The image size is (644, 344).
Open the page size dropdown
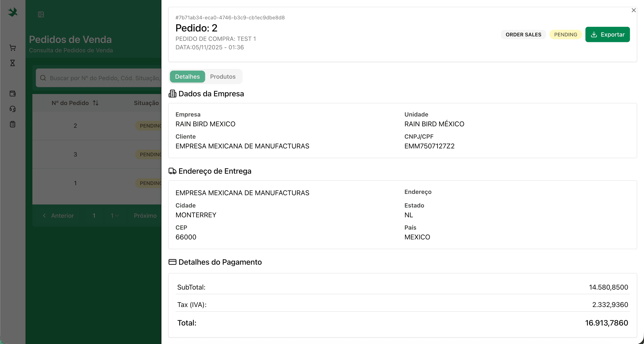[x=115, y=216]
